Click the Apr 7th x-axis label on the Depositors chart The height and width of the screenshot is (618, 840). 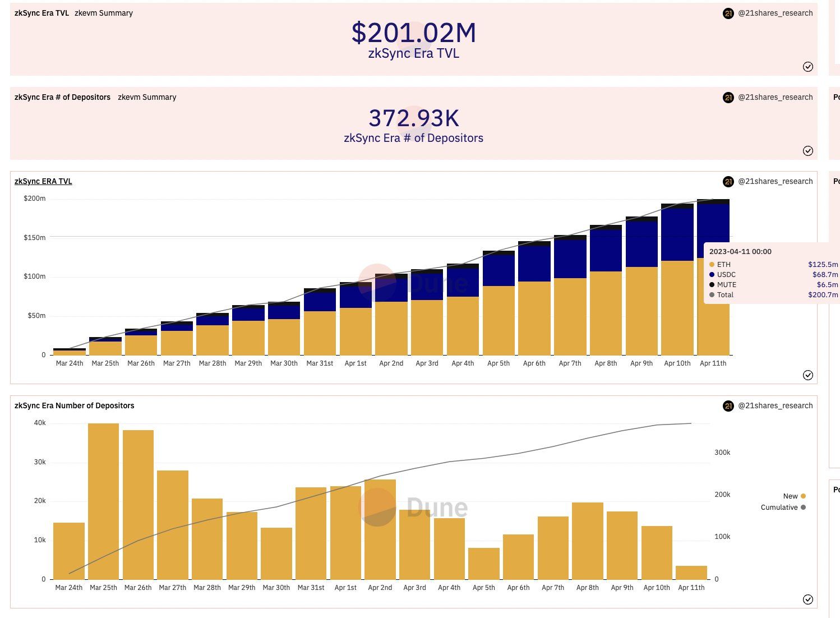tap(553, 588)
